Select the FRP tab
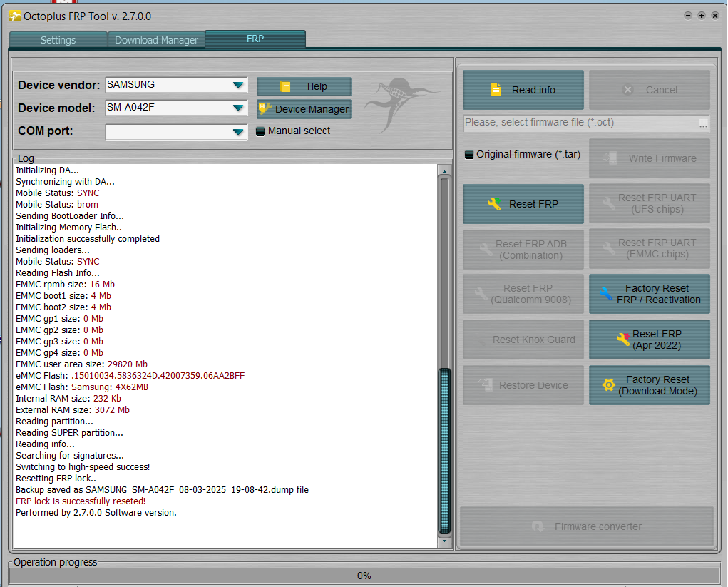This screenshot has height=587, width=728. [x=255, y=39]
